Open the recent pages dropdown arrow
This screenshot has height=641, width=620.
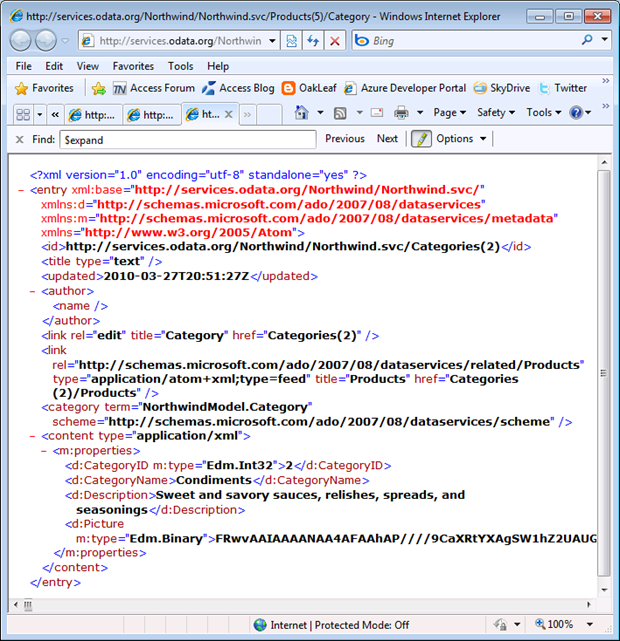tap(65, 40)
